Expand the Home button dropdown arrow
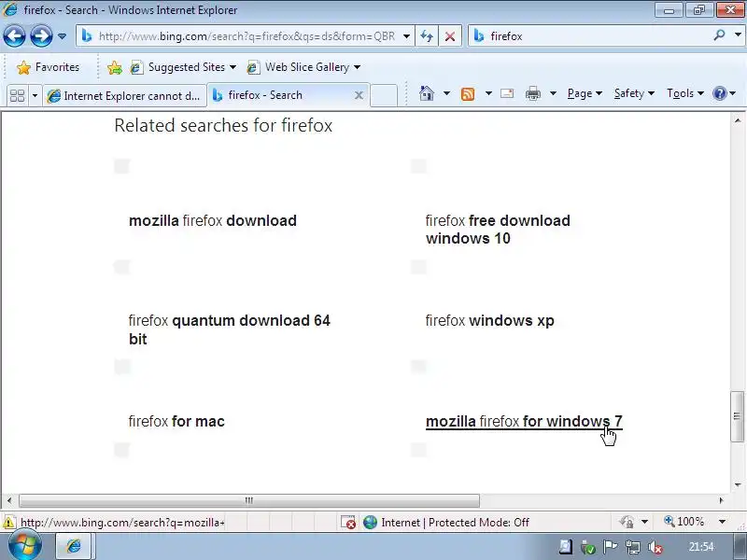The image size is (747, 560). pyautogui.click(x=447, y=93)
